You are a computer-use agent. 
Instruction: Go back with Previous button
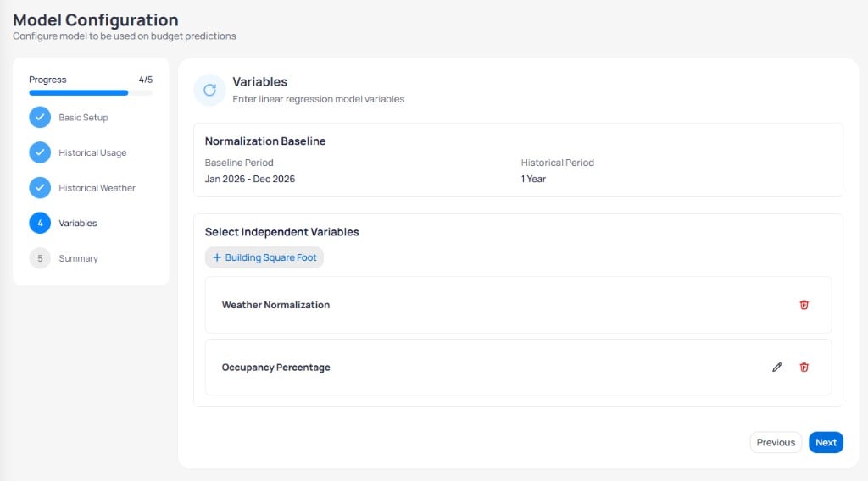click(776, 442)
